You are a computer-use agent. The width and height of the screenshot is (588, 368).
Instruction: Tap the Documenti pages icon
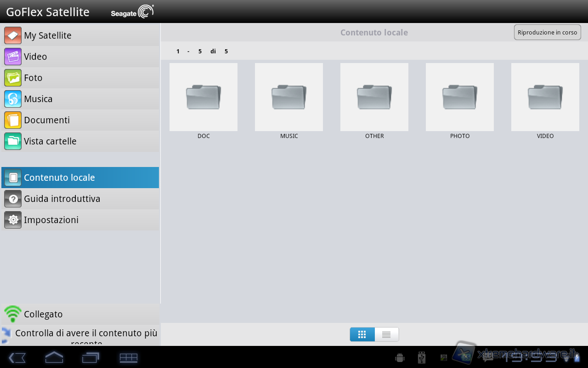tap(13, 120)
